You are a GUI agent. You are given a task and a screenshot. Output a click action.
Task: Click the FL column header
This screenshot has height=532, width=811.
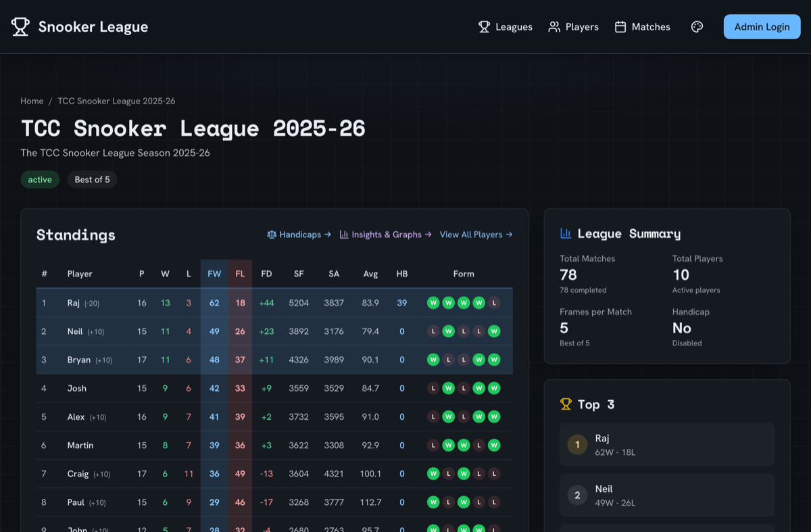click(x=240, y=274)
